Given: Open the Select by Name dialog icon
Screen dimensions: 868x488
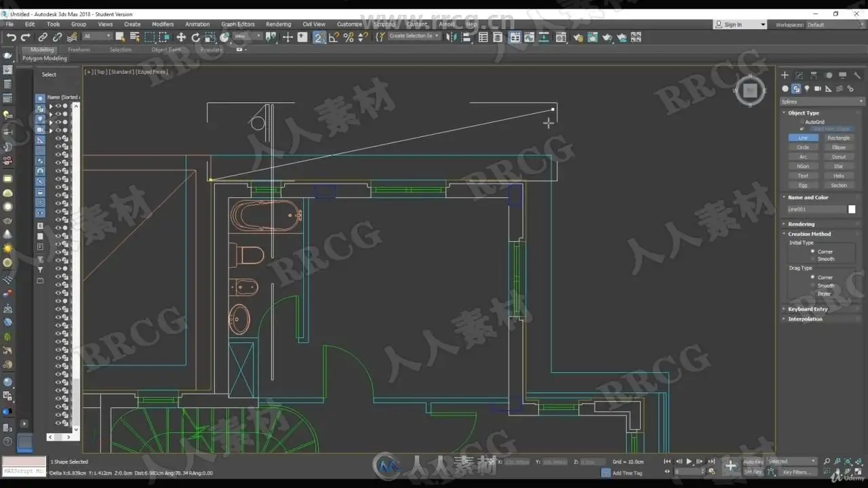Looking at the screenshot, I should point(134,37).
